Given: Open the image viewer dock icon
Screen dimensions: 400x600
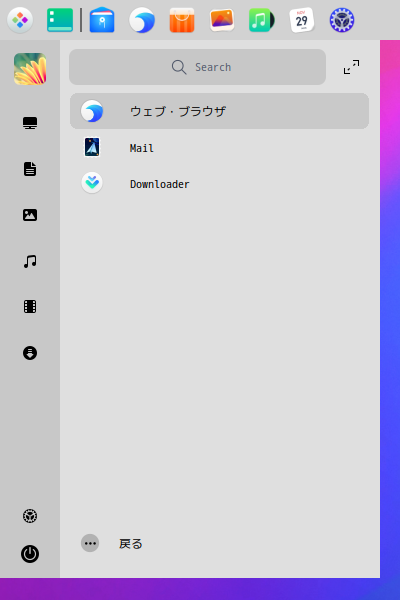Looking at the screenshot, I should point(222,20).
